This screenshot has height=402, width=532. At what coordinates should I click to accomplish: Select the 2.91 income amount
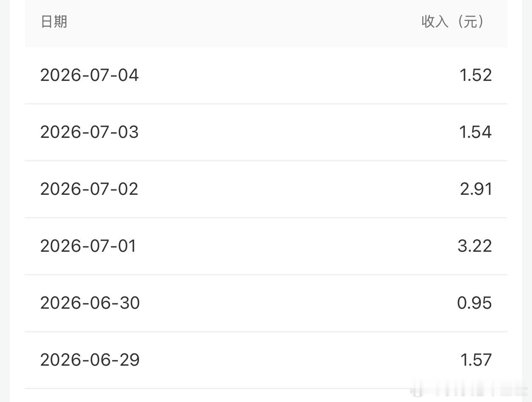[476, 189]
